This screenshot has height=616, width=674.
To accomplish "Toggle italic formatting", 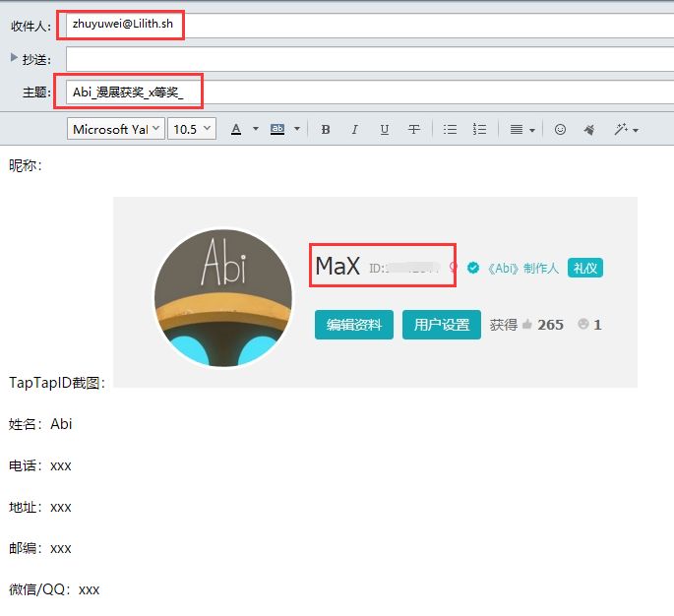I will [354, 129].
